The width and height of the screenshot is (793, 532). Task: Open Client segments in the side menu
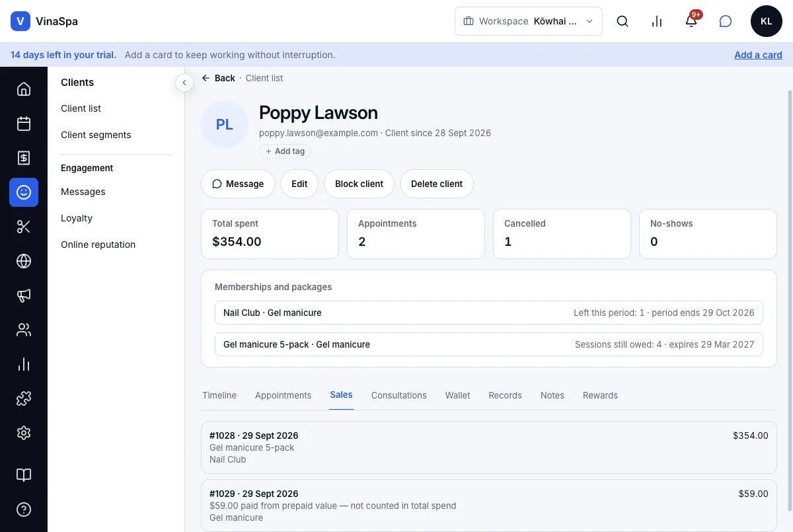[96, 135]
